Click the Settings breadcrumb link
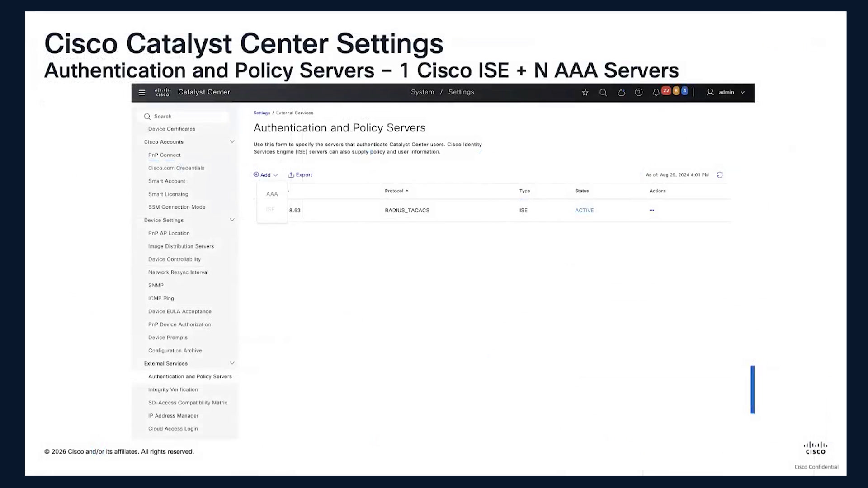The height and width of the screenshot is (488, 868). coord(262,113)
